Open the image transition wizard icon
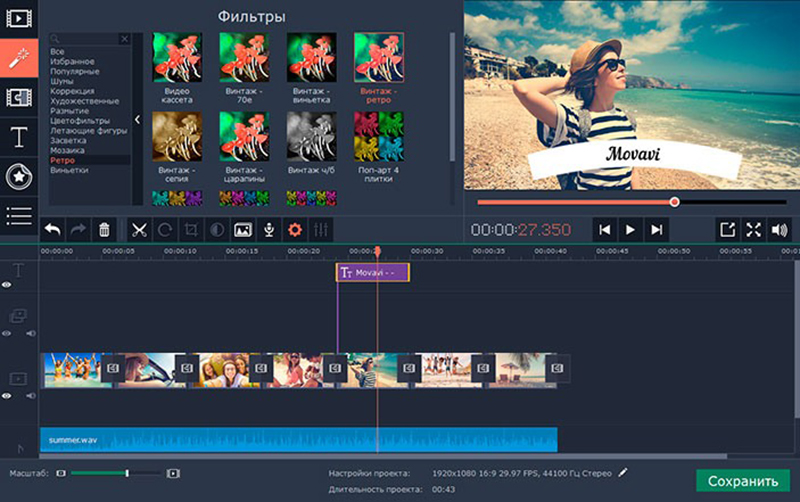800x502 pixels. [243, 230]
